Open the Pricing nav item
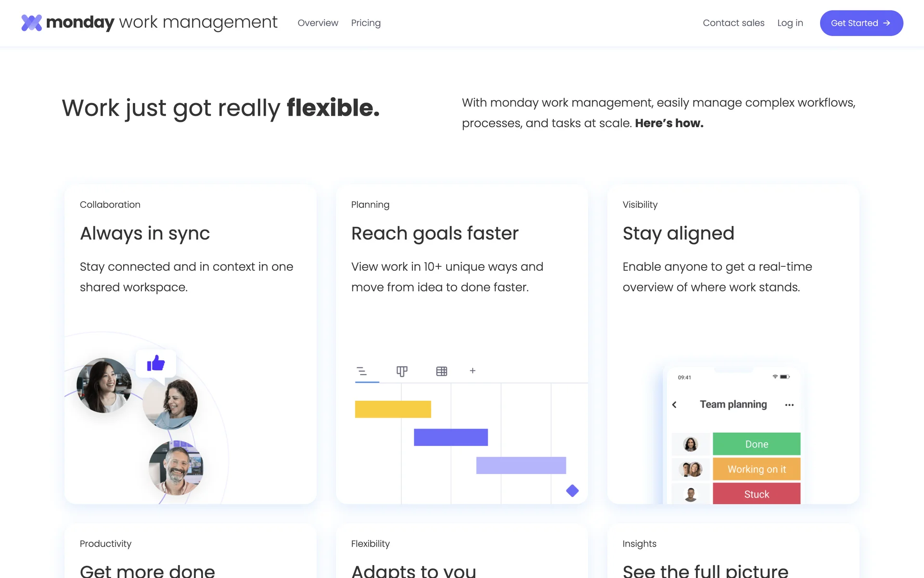The height and width of the screenshot is (578, 924). coord(366,23)
